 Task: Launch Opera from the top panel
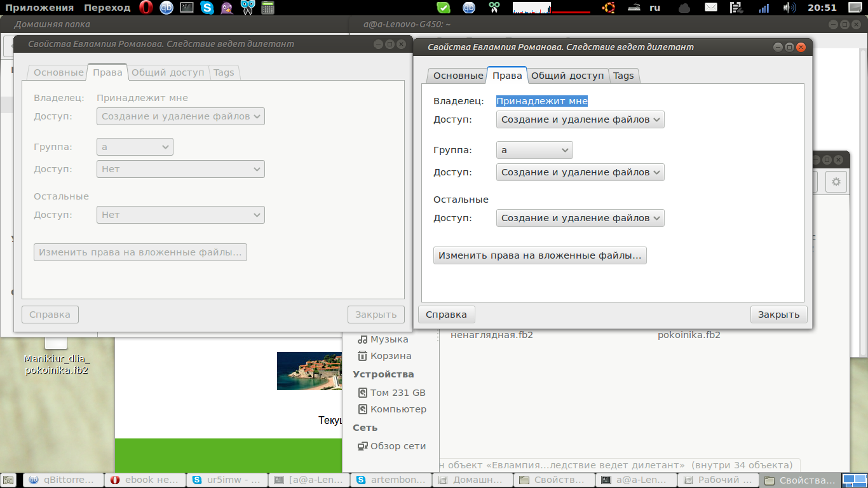coord(146,8)
